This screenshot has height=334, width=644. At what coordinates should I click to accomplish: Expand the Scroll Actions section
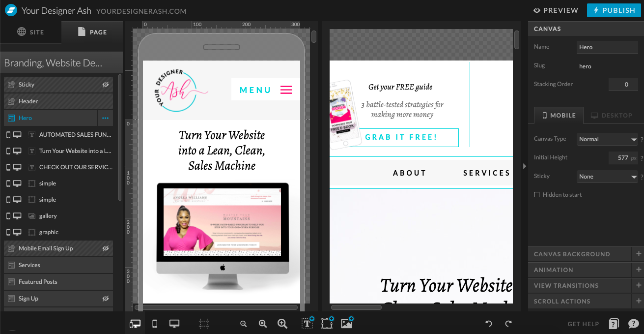click(586, 302)
